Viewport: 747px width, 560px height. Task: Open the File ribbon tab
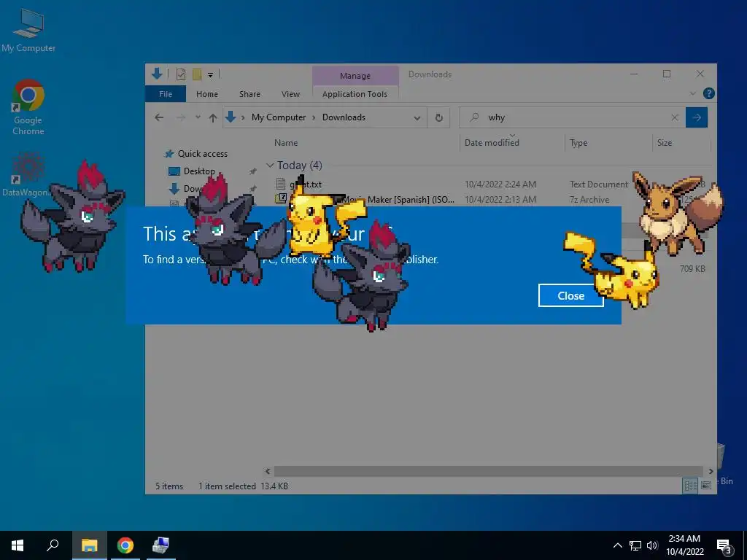[166, 94]
